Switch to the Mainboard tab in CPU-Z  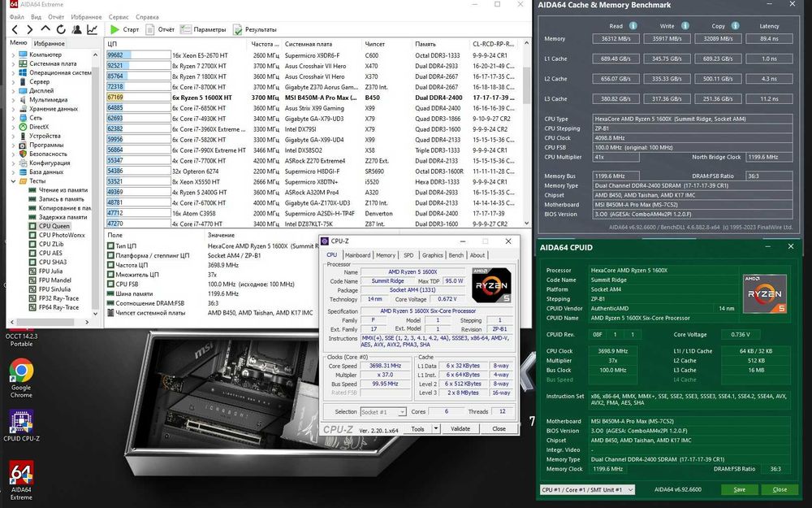357,255
